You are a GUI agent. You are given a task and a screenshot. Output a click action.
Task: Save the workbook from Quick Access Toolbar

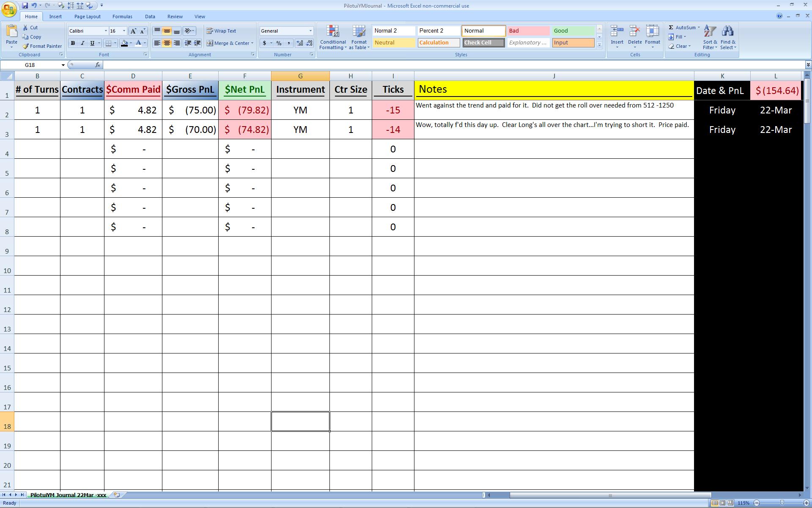pyautogui.click(x=25, y=6)
